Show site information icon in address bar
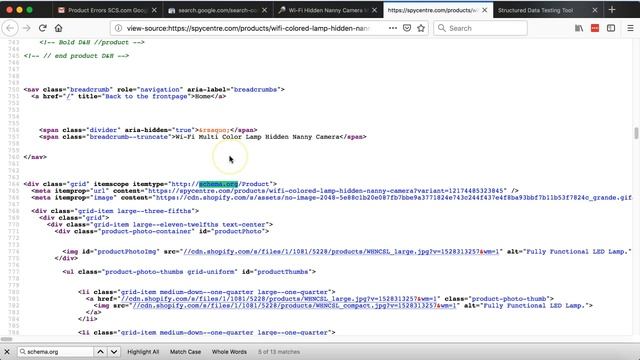 coord(118,28)
